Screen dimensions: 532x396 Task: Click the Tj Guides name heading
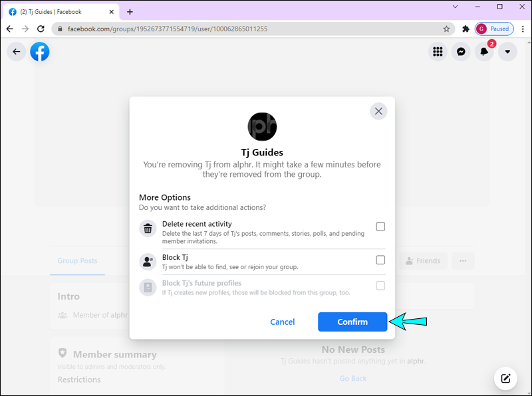point(262,152)
